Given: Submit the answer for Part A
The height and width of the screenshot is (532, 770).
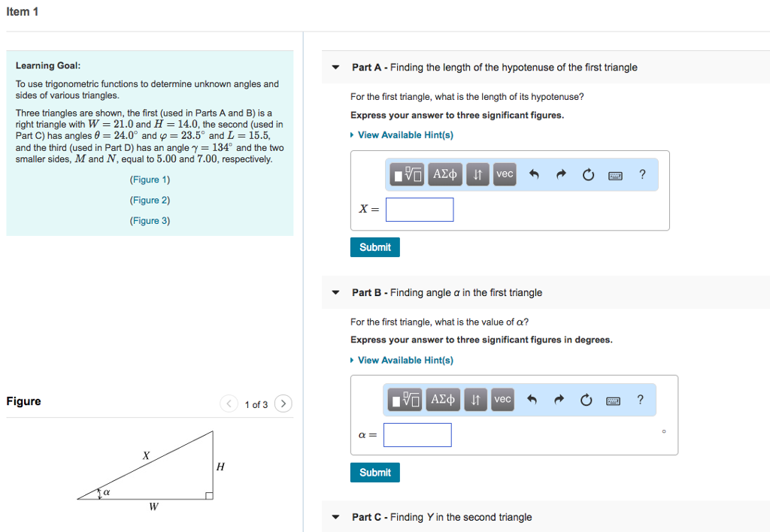Looking at the screenshot, I should (x=374, y=246).
